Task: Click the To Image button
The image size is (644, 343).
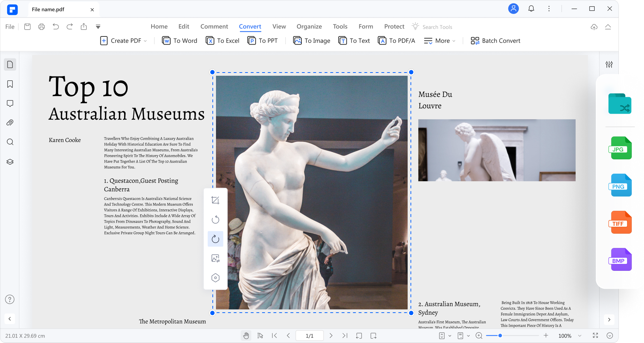Action: click(311, 41)
